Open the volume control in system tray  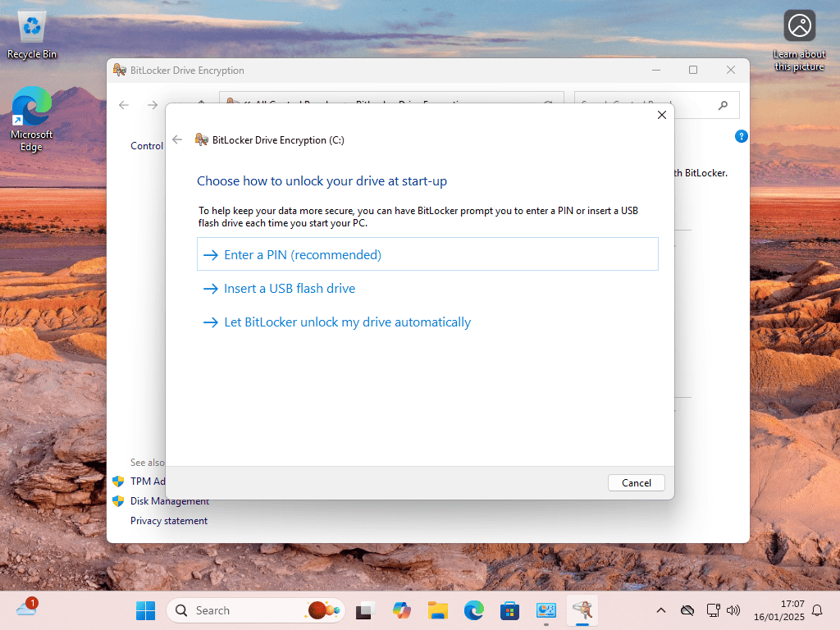click(x=733, y=610)
